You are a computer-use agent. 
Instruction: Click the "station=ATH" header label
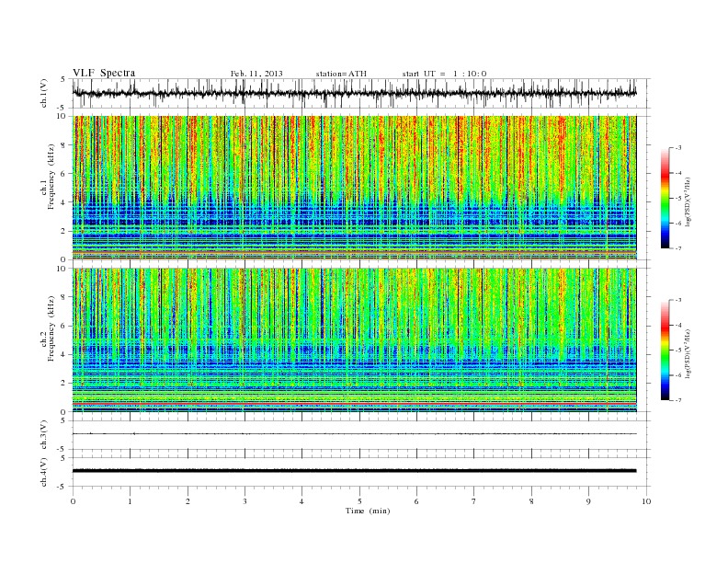click(x=341, y=74)
